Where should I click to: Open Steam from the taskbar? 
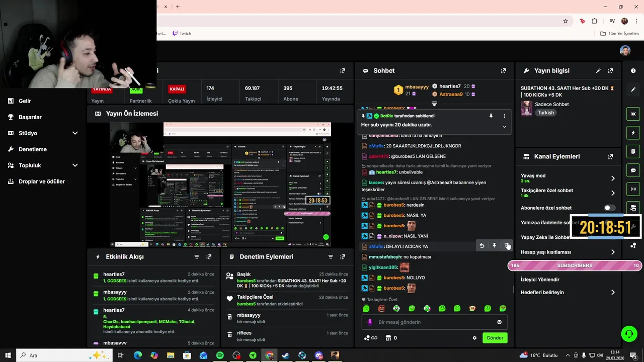point(286,355)
